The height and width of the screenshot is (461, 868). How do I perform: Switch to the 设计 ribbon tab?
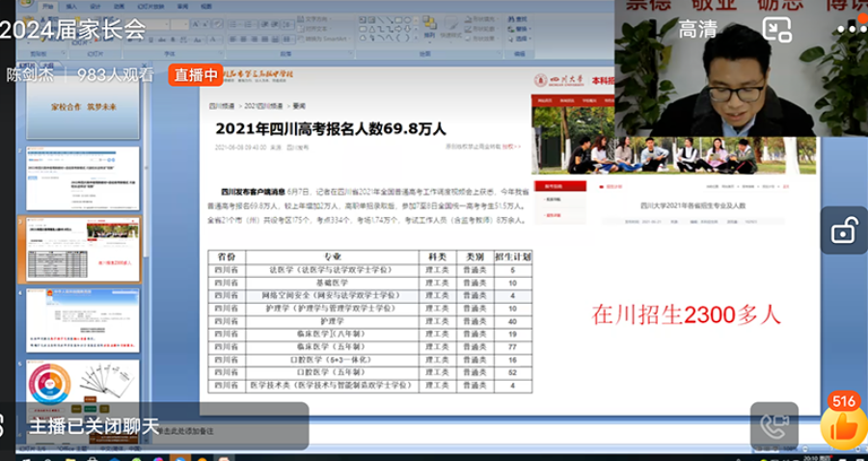[x=95, y=7]
